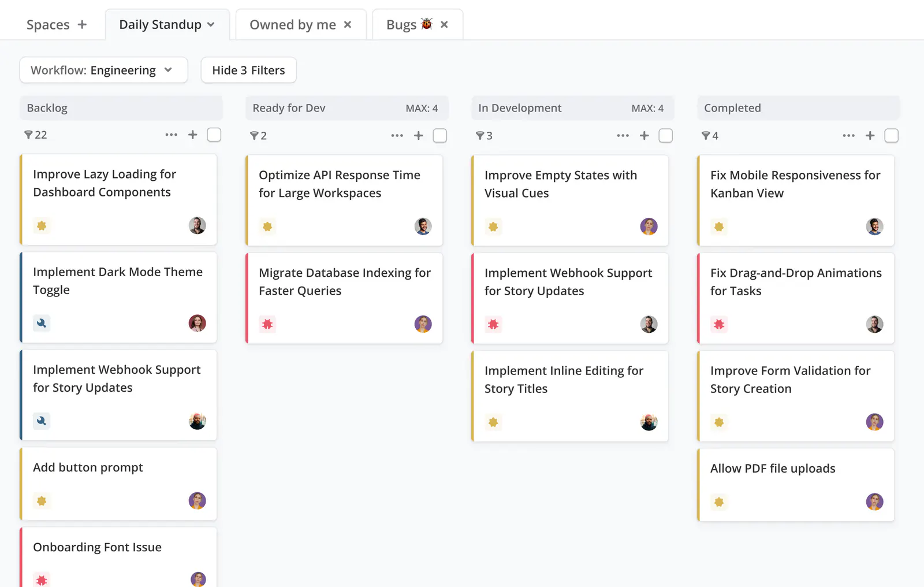Click owner avatar on Implement Dark Mode card
This screenshot has height=587, width=924.
point(198,323)
